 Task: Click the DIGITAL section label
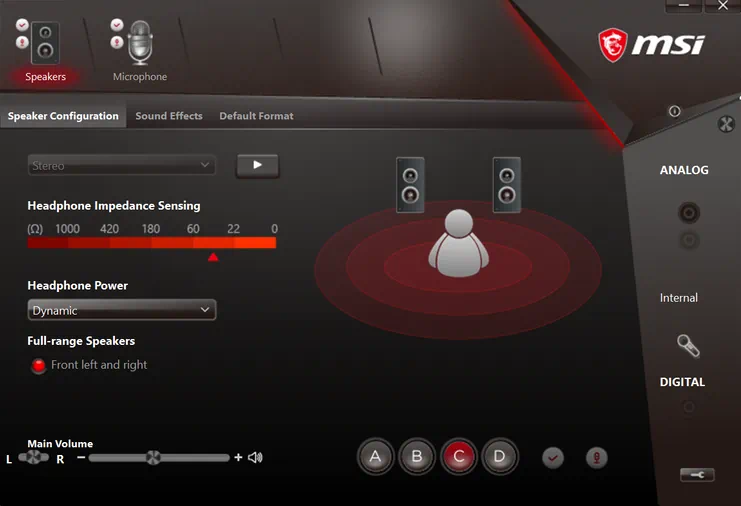682,382
